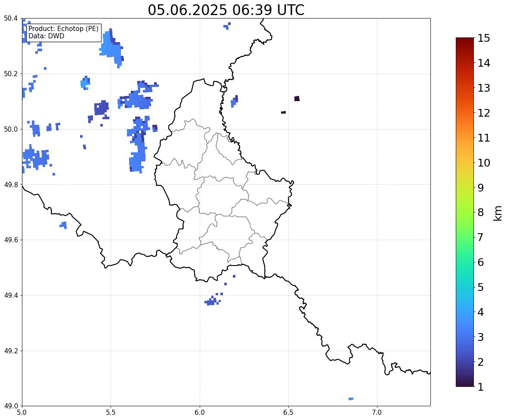Click the colorbar tick label "13"
Viewport: 507px width, 420px height.
(484, 88)
